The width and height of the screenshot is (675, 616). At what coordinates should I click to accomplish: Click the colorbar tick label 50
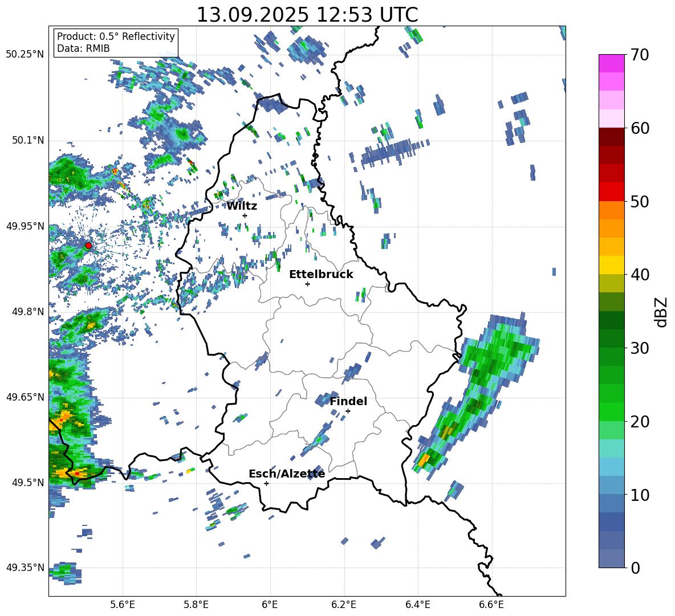640,201
